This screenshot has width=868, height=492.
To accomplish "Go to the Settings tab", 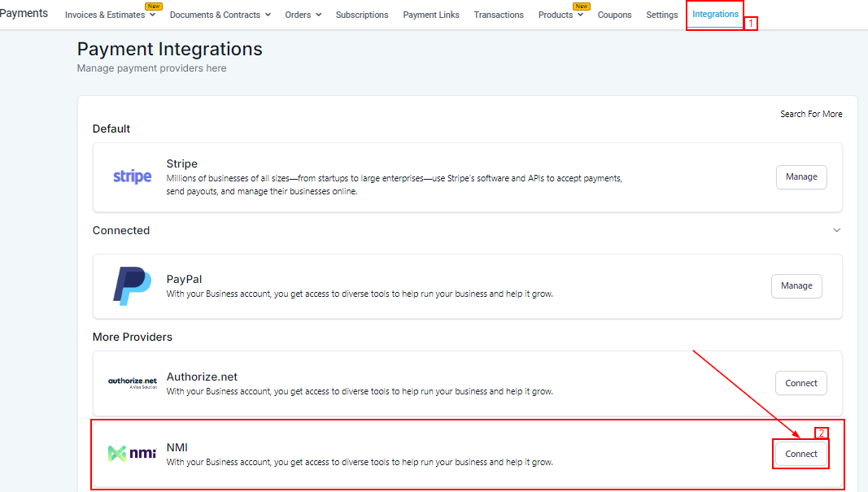I will click(661, 15).
